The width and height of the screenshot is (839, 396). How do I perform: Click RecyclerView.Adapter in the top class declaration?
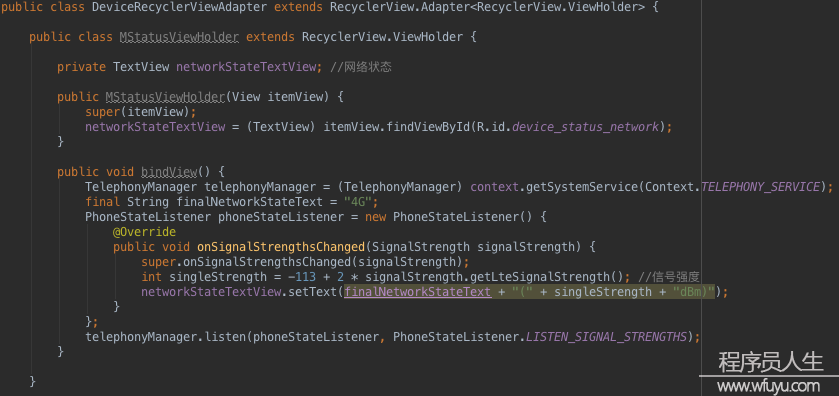[400, 7]
